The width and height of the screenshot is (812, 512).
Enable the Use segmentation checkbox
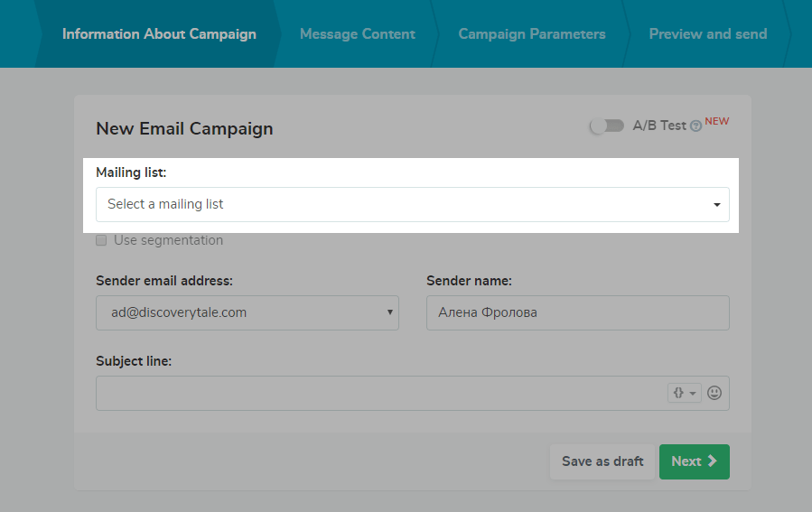pos(102,240)
